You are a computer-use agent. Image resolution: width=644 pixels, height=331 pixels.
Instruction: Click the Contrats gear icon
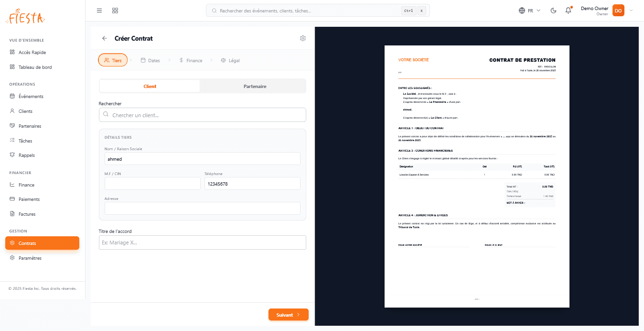[x=12, y=243]
